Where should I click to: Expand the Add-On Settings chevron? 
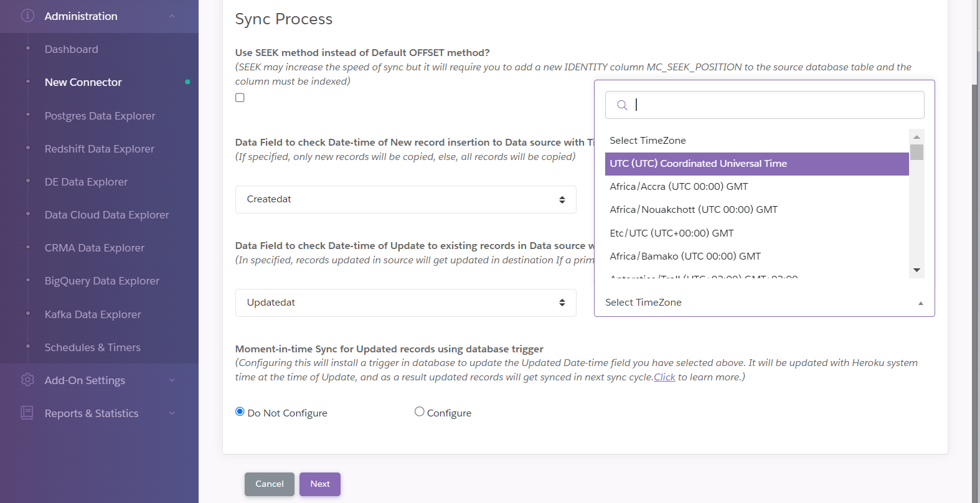[172, 380]
